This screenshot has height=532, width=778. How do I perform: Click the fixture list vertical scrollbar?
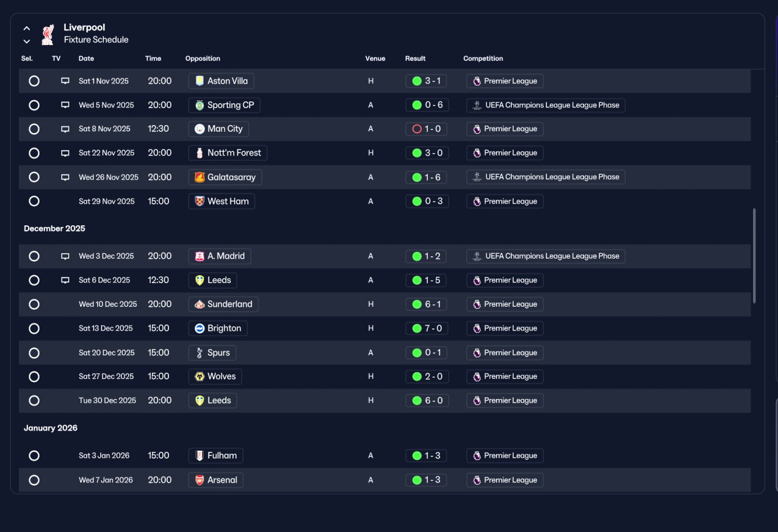click(x=754, y=256)
